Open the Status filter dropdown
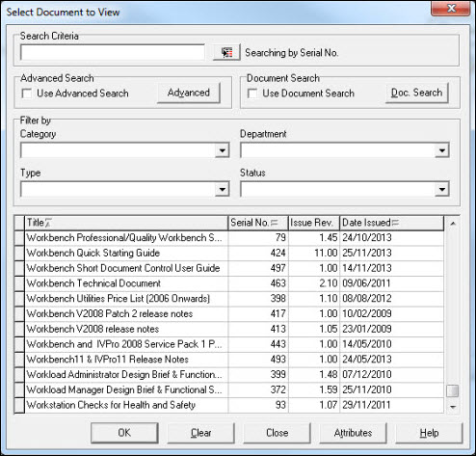 442,189
